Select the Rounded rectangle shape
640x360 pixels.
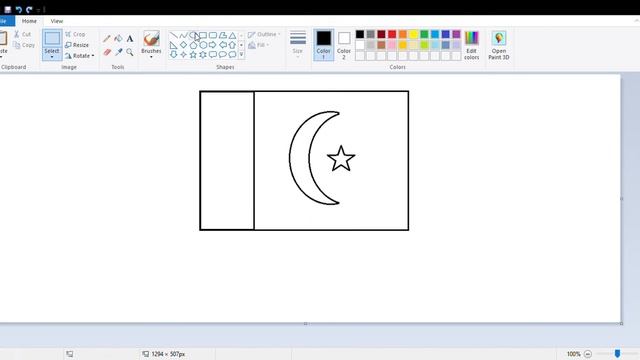[x=213, y=36]
